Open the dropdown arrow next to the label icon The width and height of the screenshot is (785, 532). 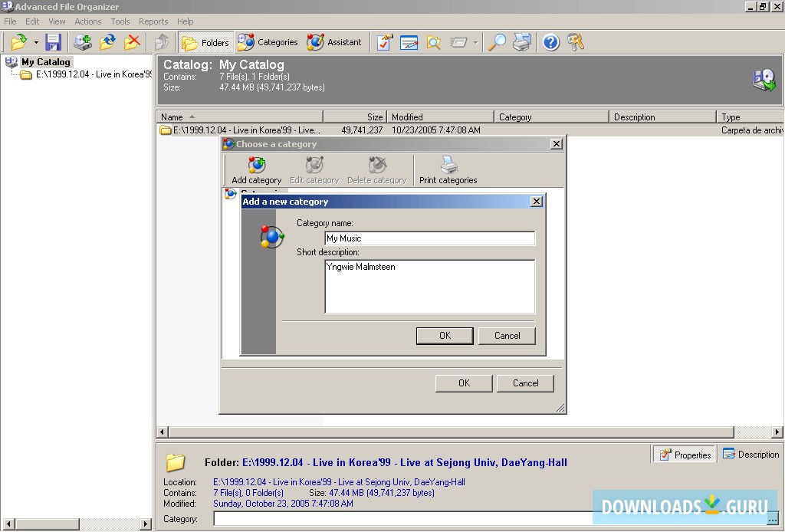(475, 42)
